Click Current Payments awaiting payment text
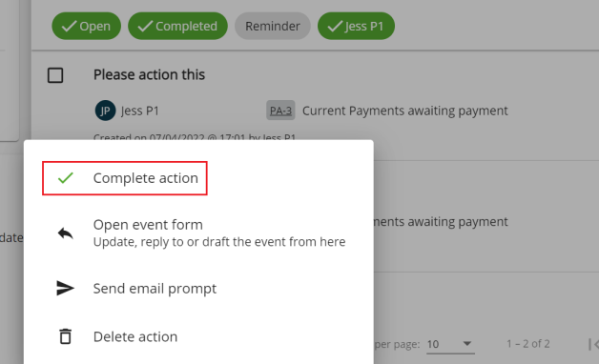This screenshot has width=599, height=364. point(405,111)
